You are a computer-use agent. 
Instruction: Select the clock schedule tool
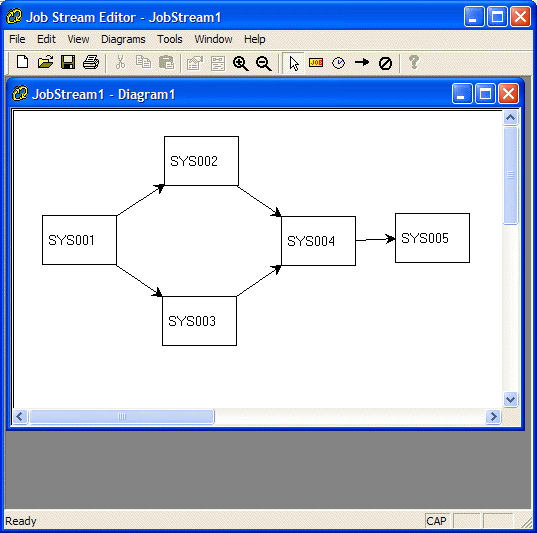point(339,63)
